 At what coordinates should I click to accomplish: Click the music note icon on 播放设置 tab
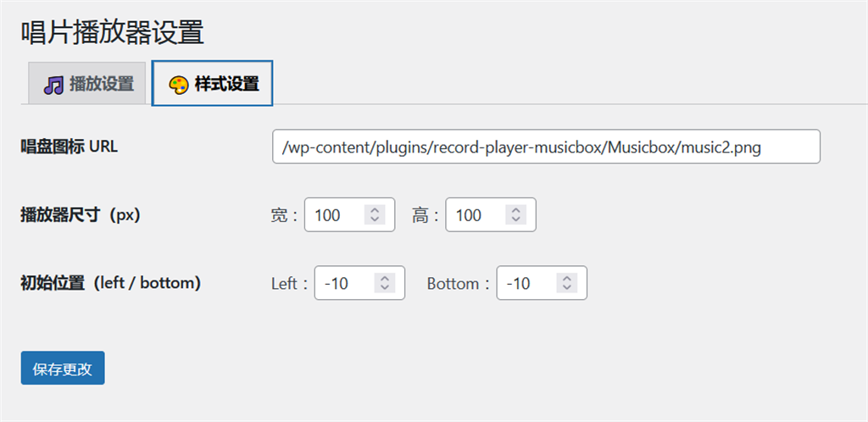coord(53,85)
